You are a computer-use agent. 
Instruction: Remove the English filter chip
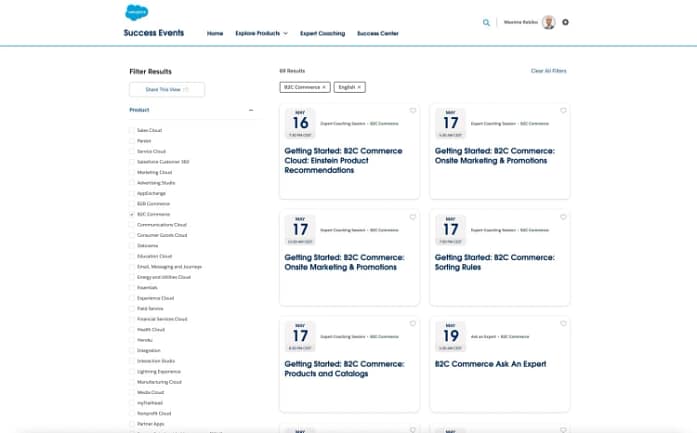(x=360, y=87)
